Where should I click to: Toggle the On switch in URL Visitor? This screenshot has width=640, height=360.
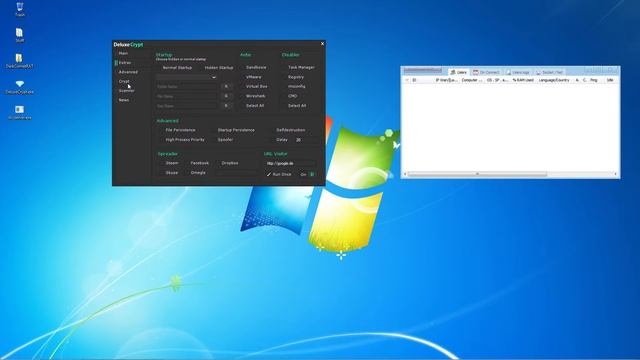pyautogui.click(x=312, y=174)
